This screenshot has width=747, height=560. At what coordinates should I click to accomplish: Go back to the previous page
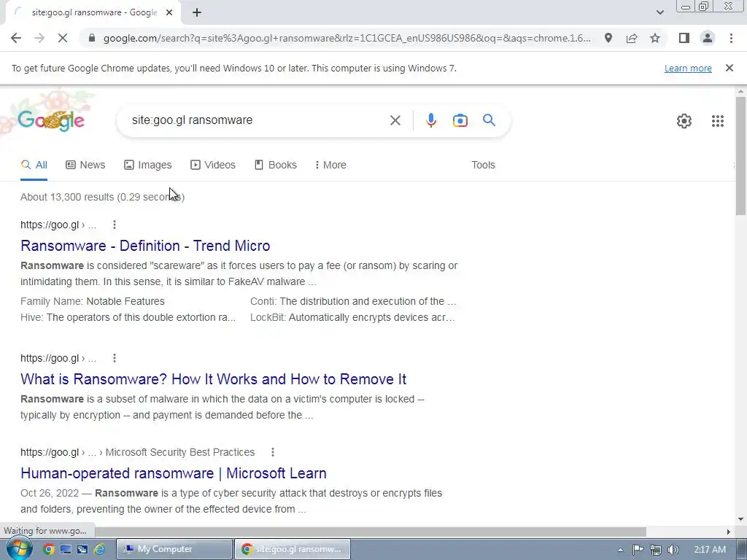[x=16, y=38]
